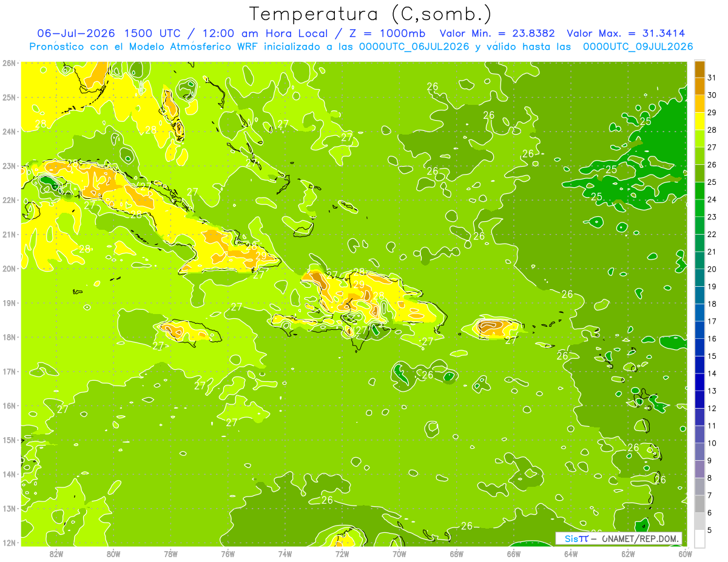
Task: Click the 'Z = 1000mb' level label
Action: coord(388,33)
